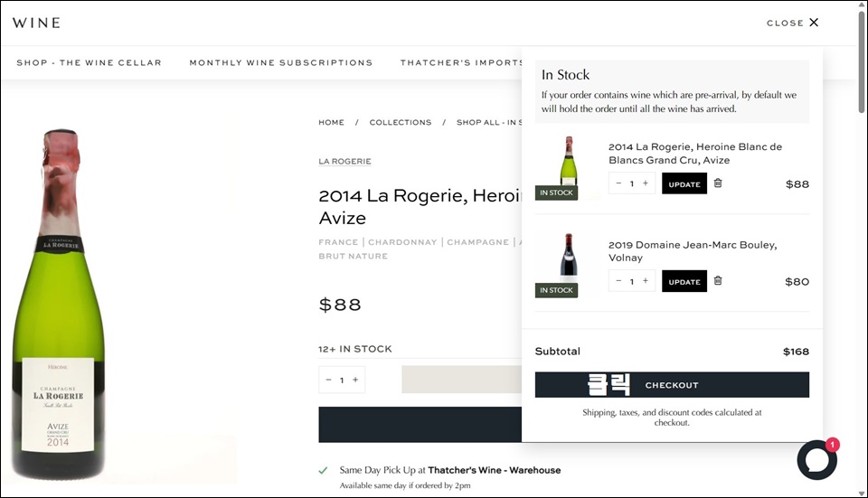Click La Rogerie cart quantity field
The width and height of the screenshot is (868, 498).
(x=632, y=183)
